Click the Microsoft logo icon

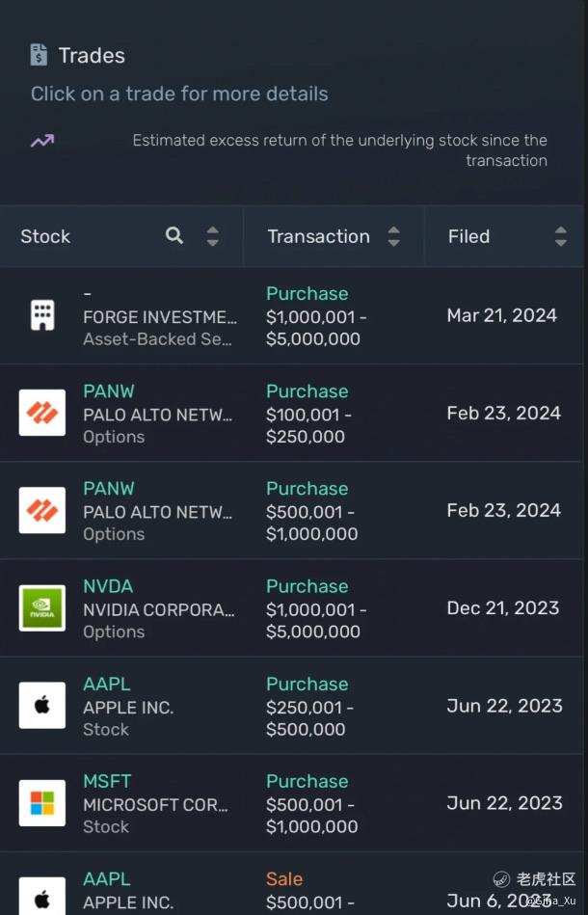(x=42, y=803)
